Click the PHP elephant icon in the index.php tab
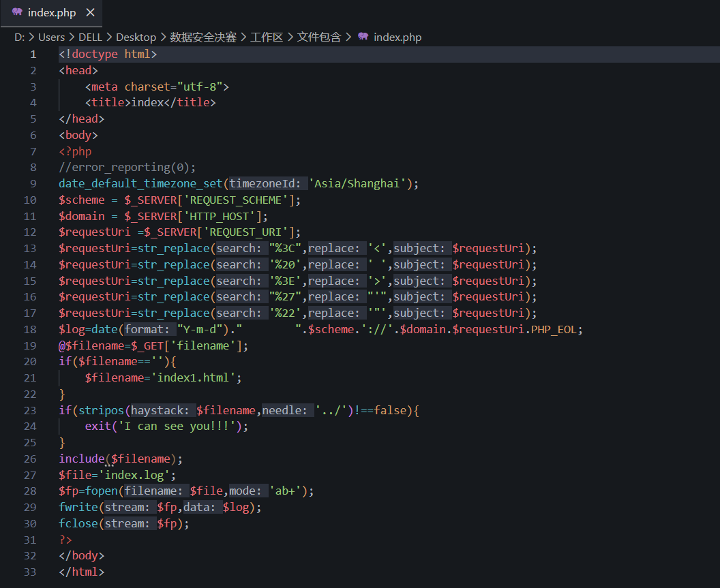The image size is (720, 588). [18, 13]
